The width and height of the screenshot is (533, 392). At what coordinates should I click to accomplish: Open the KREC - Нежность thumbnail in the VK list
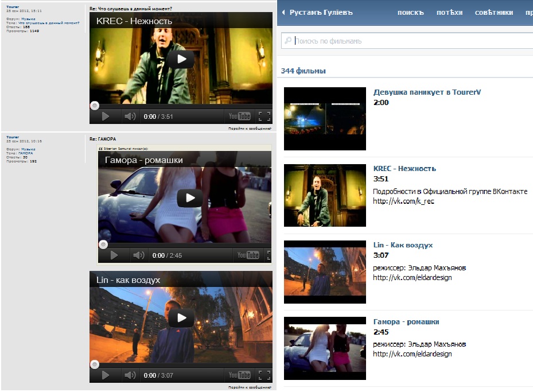[325, 196]
